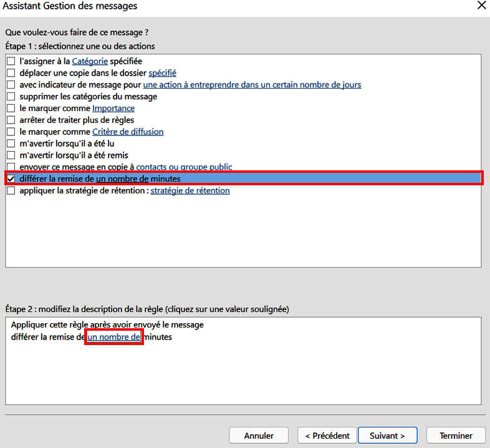Close the Assistant Gestion des messages dialog
The height and width of the screenshot is (448, 490).
point(481,5)
